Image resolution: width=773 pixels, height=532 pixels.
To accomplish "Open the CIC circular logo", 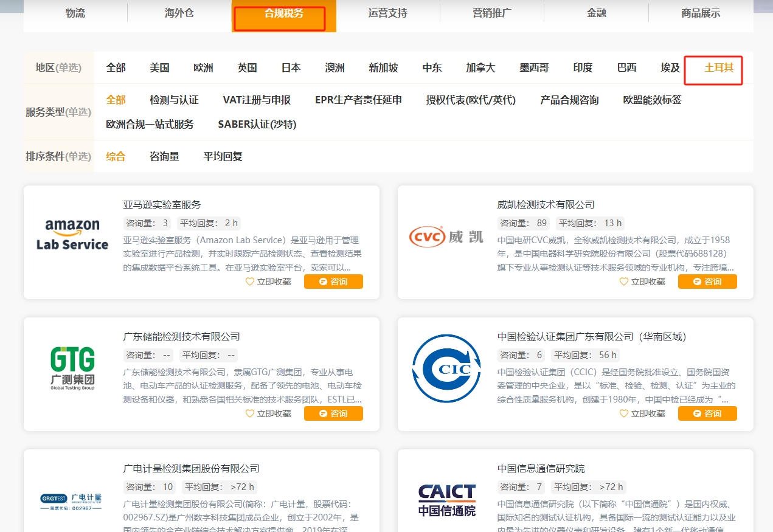I will [x=446, y=368].
